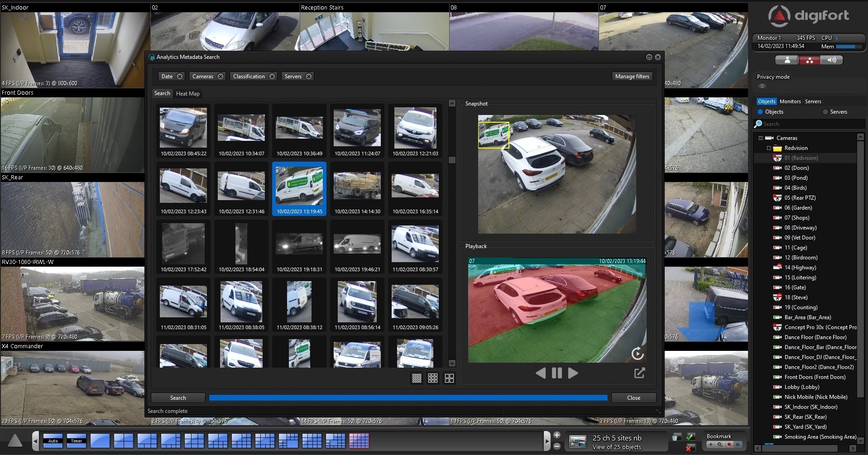Choose the smallest thumbnail grid size
This screenshot has height=455, width=868.
point(417,378)
